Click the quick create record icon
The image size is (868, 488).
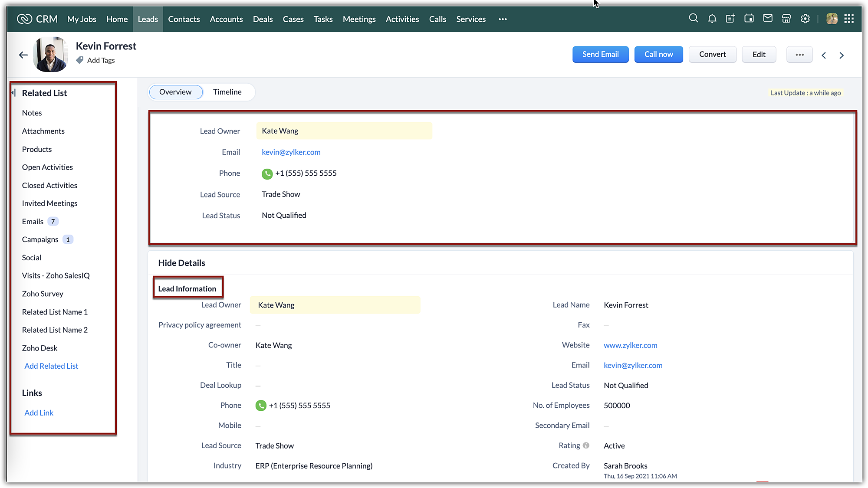pyautogui.click(x=730, y=19)
